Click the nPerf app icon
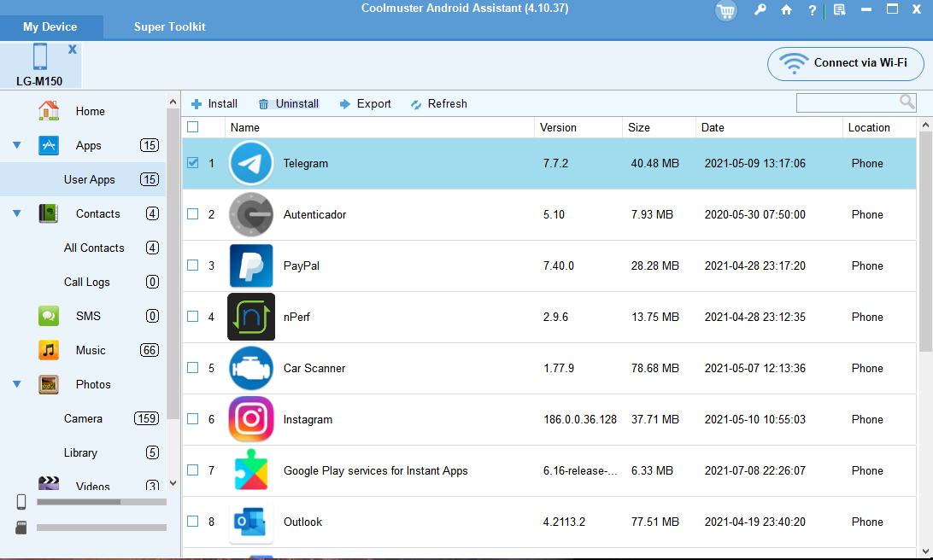 (251, 316)
